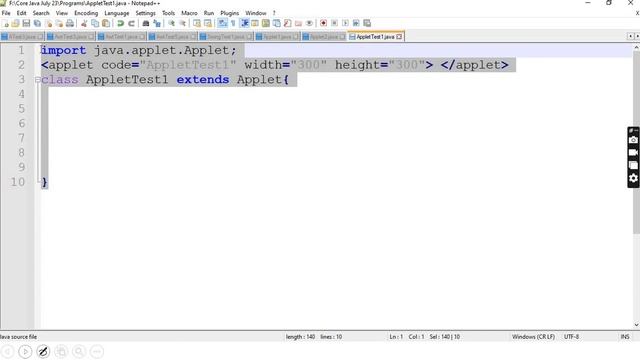Zoom in using the toolbar magnifier
The height and width of the screenshot is (360, 640).
[171, 23]
